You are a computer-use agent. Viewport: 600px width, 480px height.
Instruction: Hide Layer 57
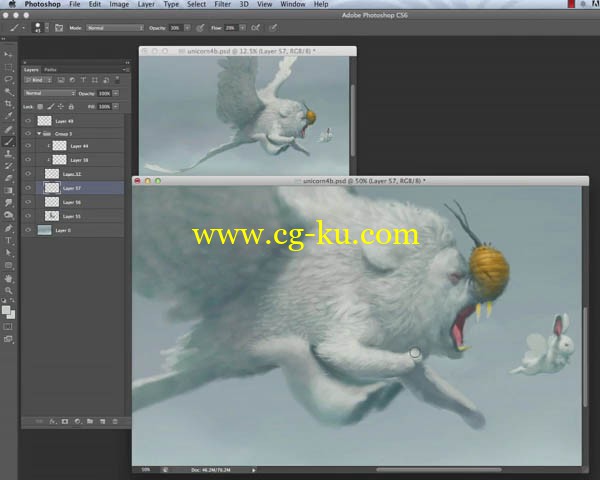click(28, 188)
